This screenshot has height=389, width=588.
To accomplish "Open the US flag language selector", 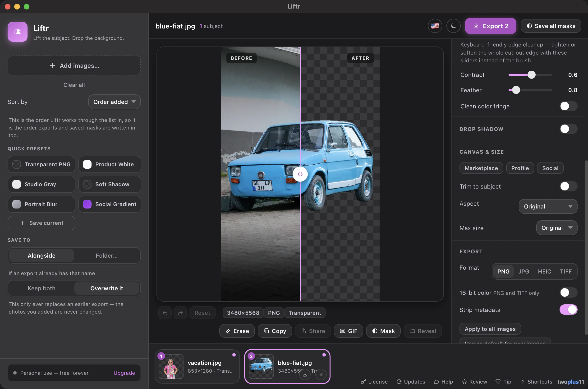I will [x=435, y=26].
